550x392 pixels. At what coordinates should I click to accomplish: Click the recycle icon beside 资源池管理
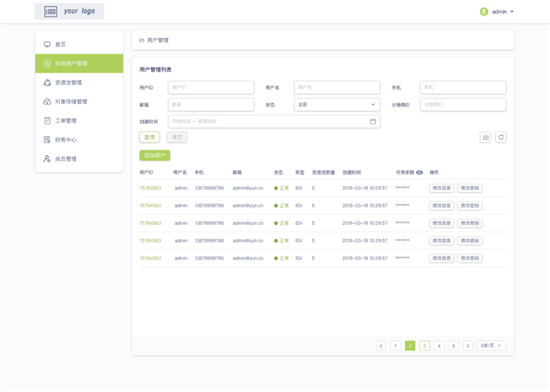coord(47,82)
